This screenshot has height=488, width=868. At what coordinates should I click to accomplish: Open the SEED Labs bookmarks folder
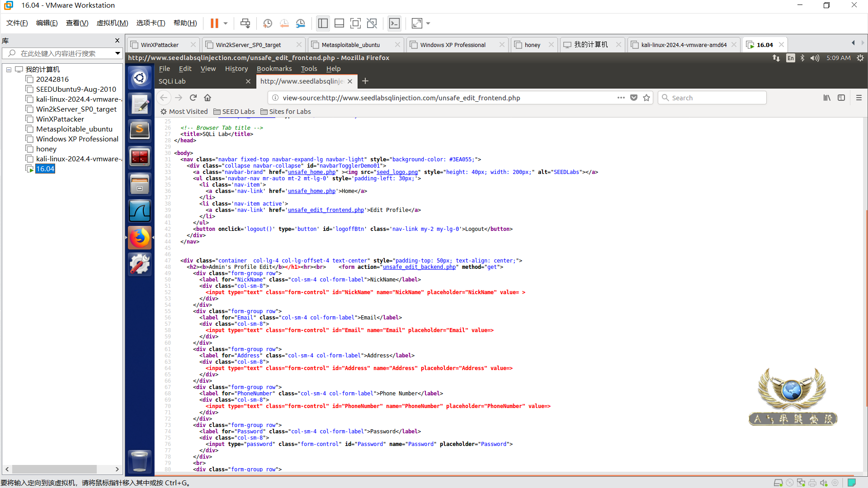pos(234,112)
